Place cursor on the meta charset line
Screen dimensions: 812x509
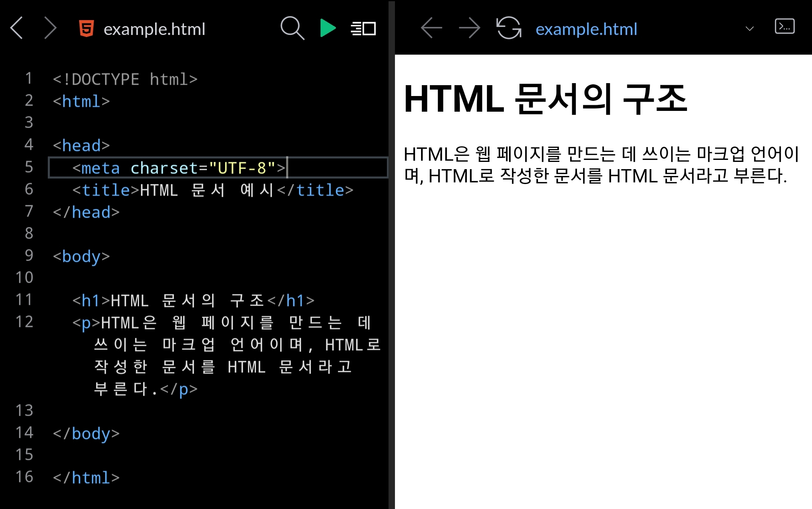[178, 168]
